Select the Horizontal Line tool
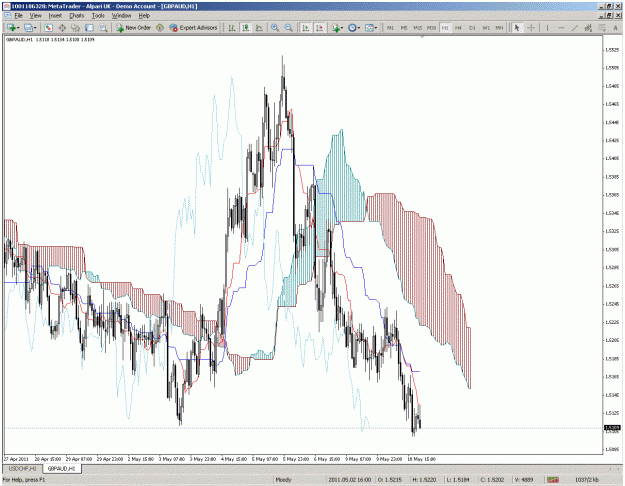The width and height of the screenshot is (625, 486). [x=561, y=28]
